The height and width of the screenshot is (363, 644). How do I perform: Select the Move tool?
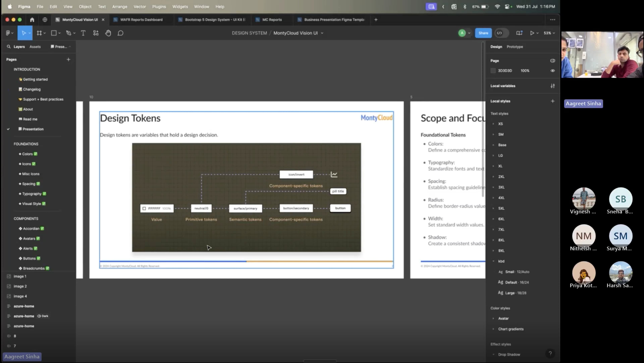24,33
